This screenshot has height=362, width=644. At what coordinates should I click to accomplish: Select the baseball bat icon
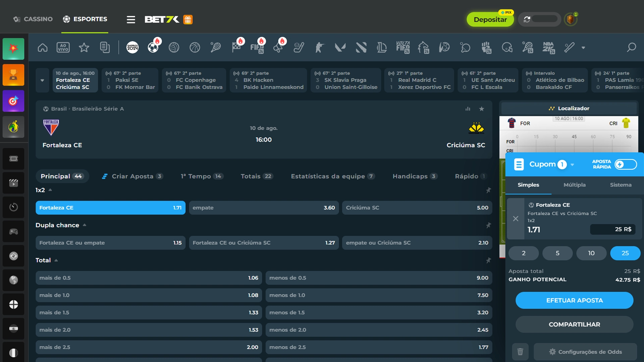[569, 48]
